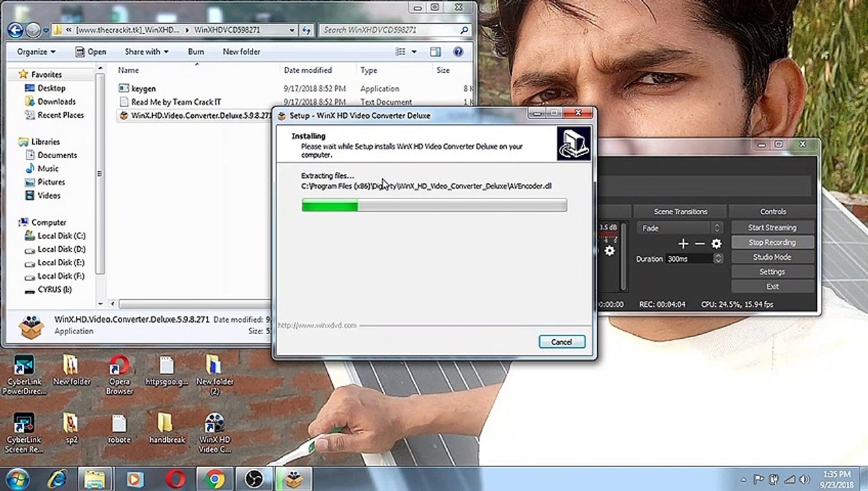This screenshot has width=868, height=491.
Task: Open Music library
Action: coord(42,168)
